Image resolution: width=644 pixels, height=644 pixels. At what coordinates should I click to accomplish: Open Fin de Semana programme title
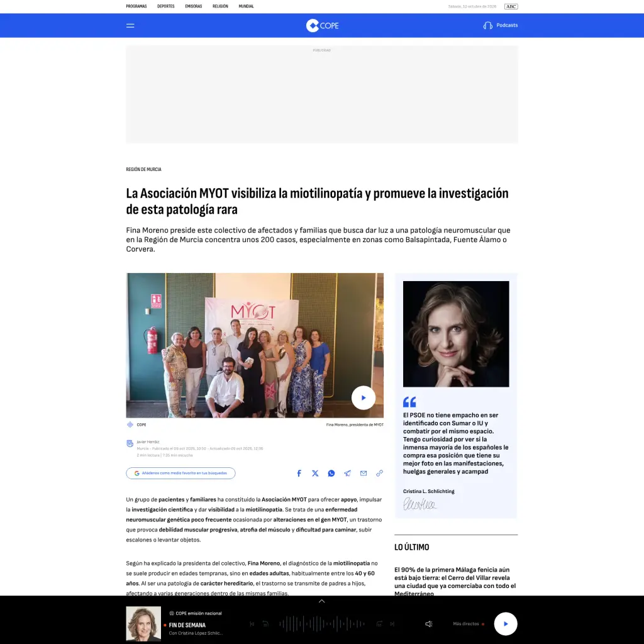tap(187, 625)
